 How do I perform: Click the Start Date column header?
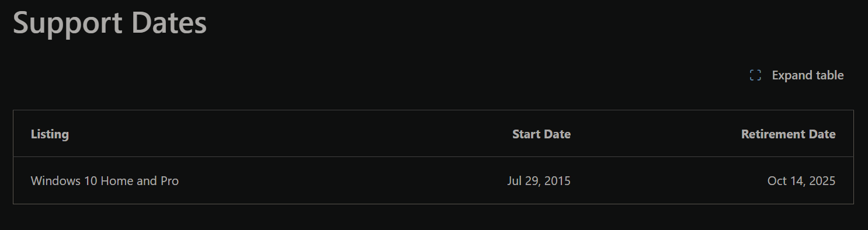point(541,134)
